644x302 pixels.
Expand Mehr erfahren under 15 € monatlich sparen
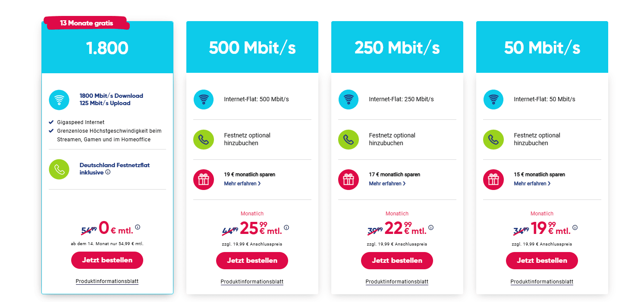point(532,184)
